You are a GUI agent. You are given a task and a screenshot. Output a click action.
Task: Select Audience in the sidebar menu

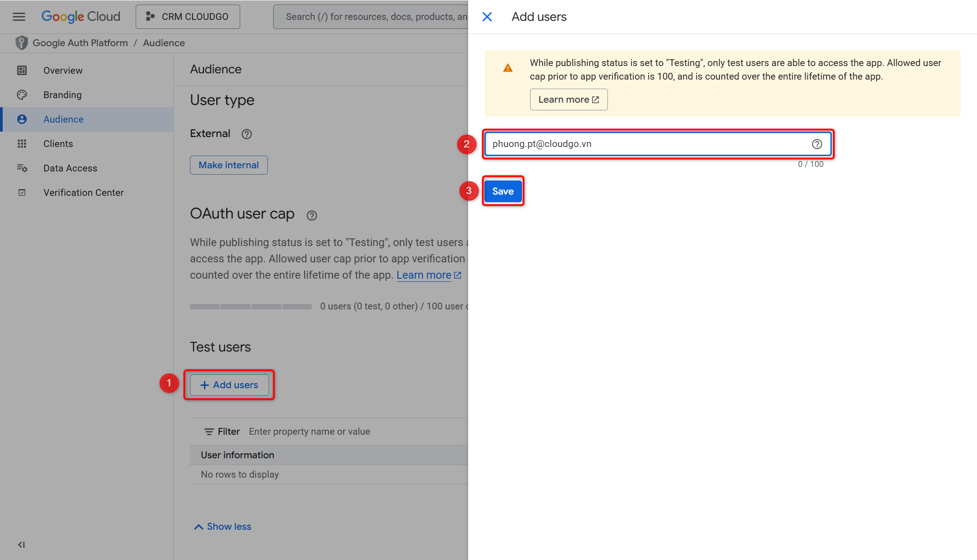(x=63, y=119)
